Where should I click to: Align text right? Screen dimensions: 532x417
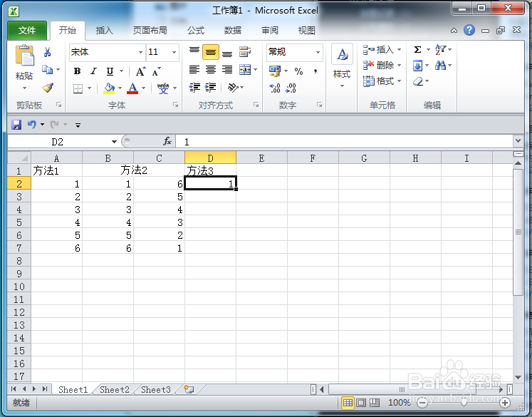tap(227, 70)
